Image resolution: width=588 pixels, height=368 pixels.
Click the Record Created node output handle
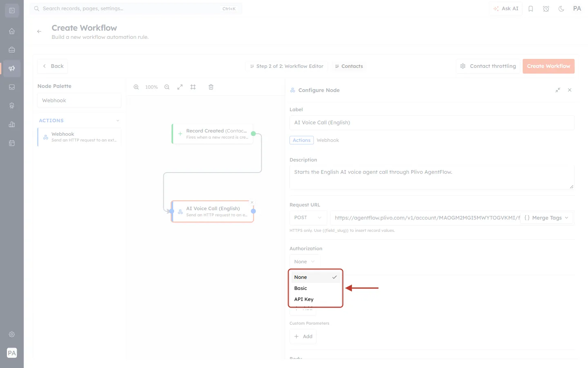point(253,134)
